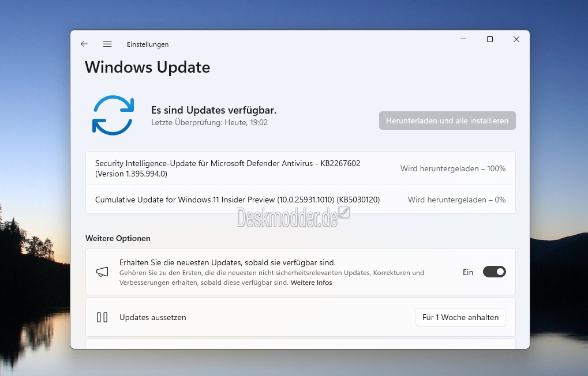588x376 pixels.
Task: Select the Cumulative Update KB5030120 row
Action: pyautogui.click(x=301, y=200)
